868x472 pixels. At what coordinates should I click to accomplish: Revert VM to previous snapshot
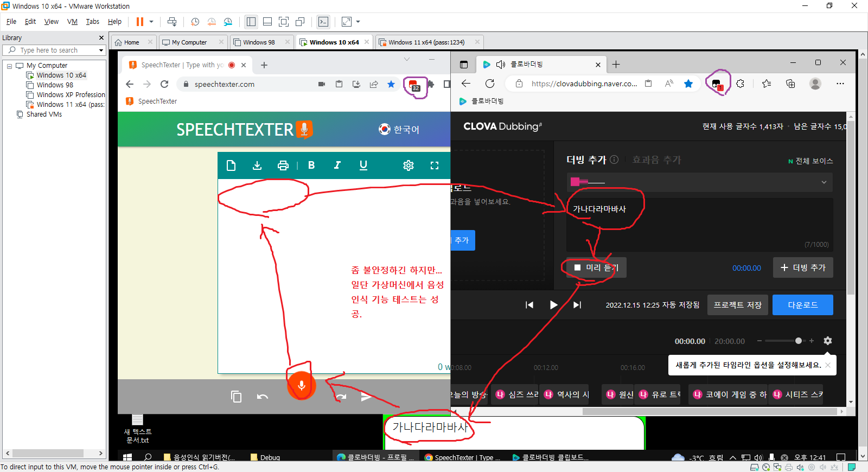[212, 22]
